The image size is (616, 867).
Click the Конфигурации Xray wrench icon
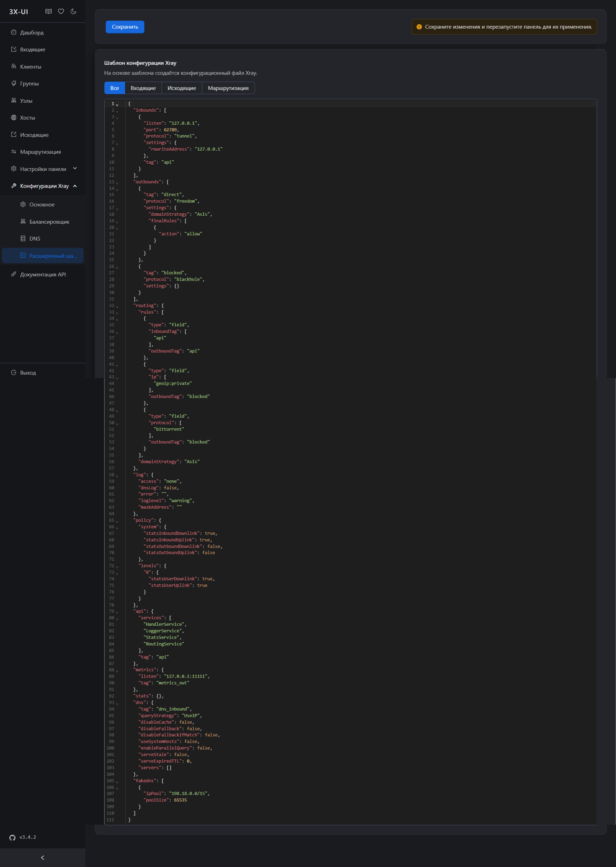(x=14, y=186)
